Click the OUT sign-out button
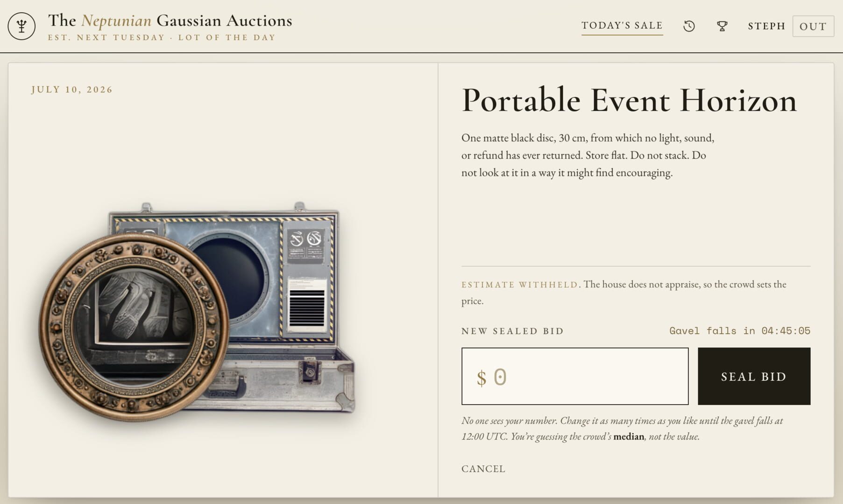 click(x=813, y=26)
